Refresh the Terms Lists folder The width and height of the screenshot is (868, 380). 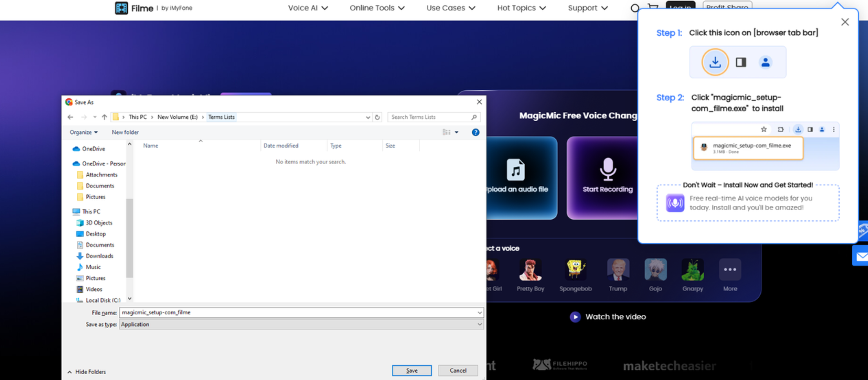[x=377, y=117]
